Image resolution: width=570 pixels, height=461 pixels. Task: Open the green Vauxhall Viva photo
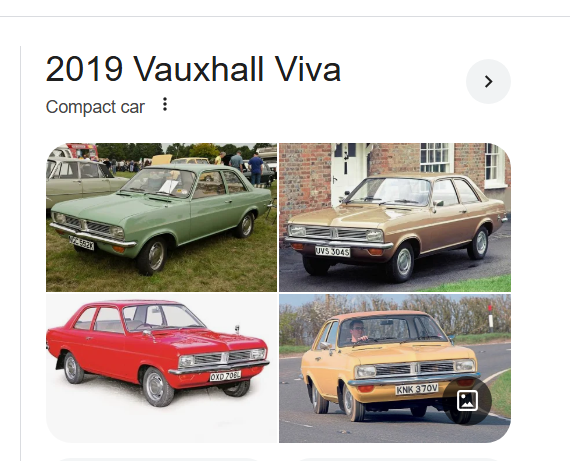coord(161,217)
